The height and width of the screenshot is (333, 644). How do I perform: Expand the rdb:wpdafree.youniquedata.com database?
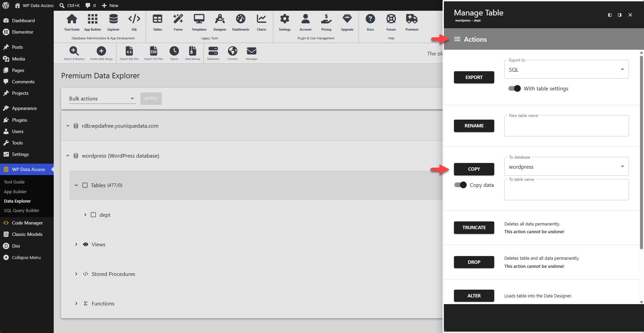coord(68,126)
